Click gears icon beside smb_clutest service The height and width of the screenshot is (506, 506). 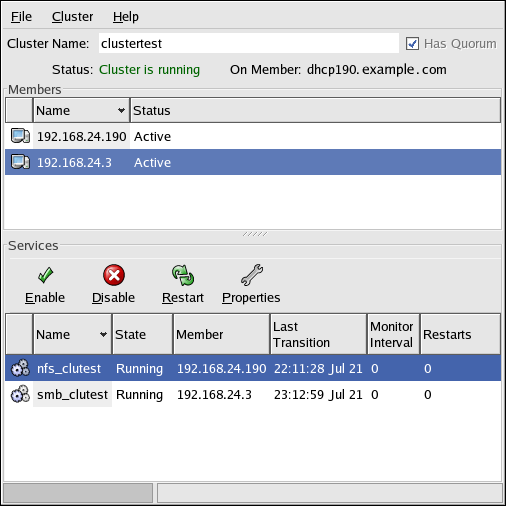[x=20, y=394]
